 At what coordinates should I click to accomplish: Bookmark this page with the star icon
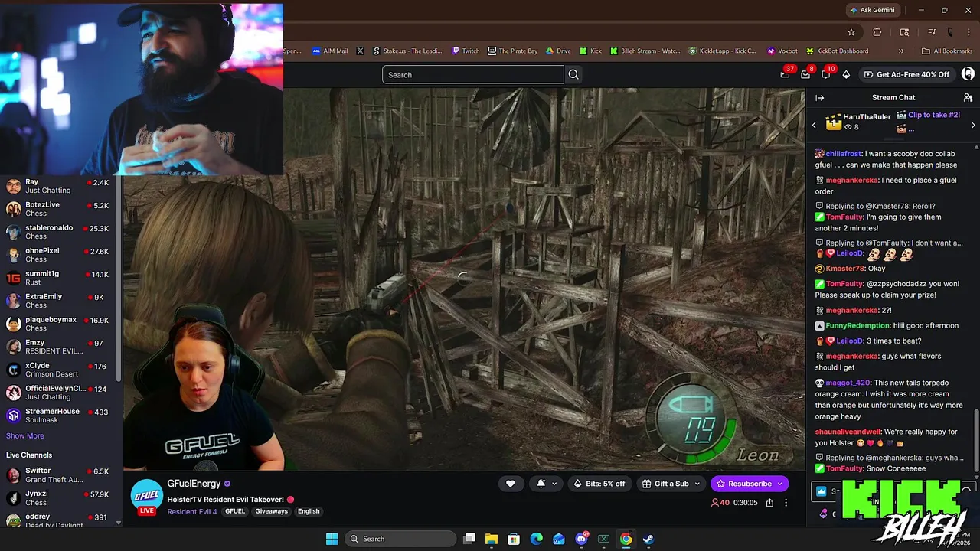pyautogui.click(x=851, y=32)
